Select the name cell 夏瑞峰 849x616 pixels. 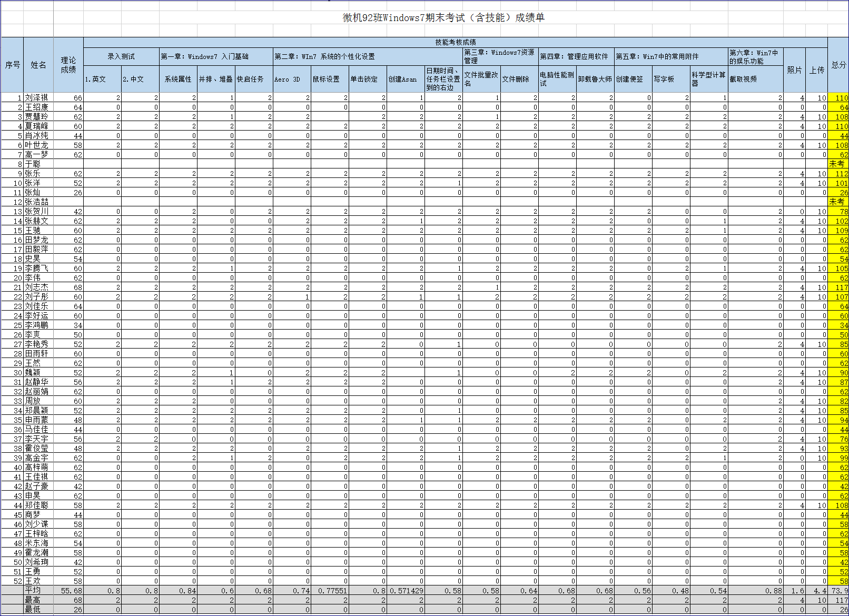(38, 126)
